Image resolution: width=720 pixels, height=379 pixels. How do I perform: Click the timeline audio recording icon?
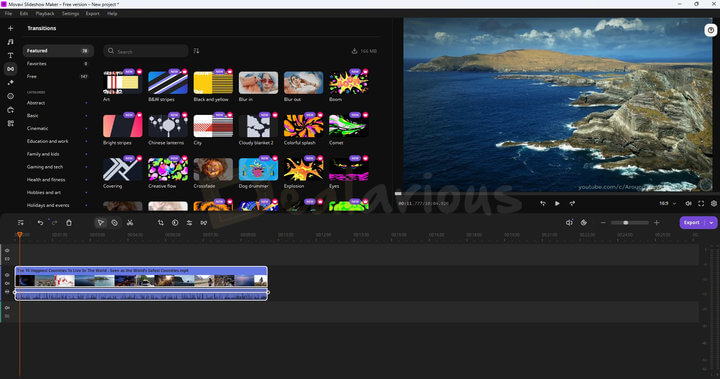(569, 223)
